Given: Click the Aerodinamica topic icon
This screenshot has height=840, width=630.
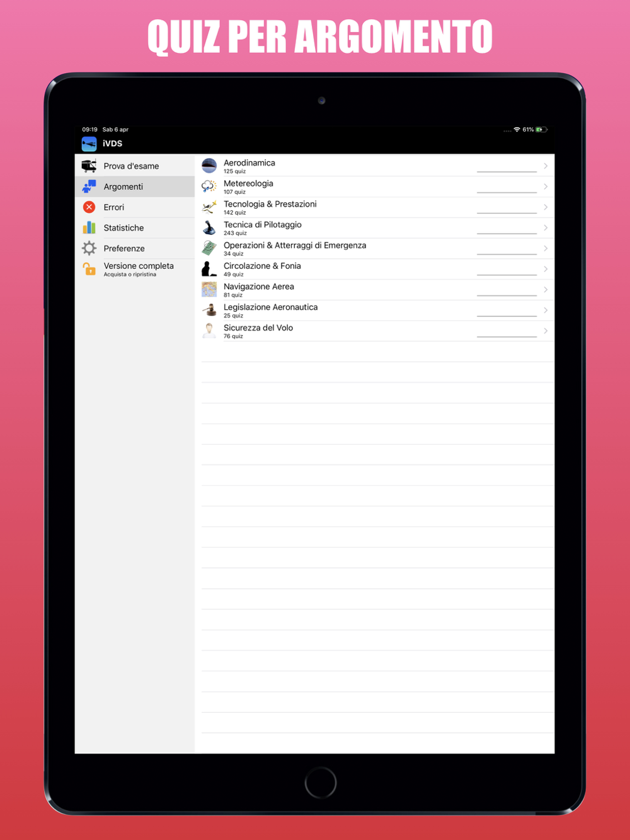Looking at the screenshot, I should (209, 166).
